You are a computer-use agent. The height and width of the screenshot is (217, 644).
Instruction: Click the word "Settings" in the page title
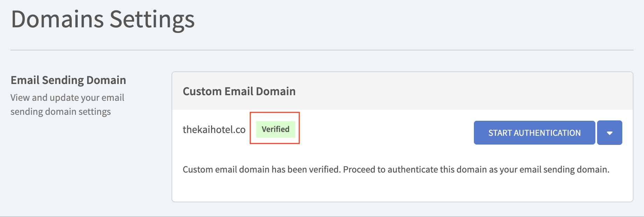[152, 19]
